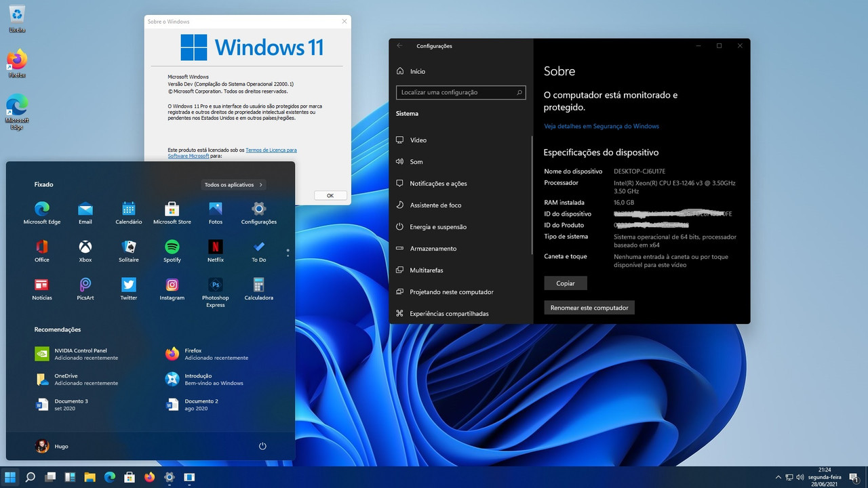Click the Settings sidebar scrollbar
This screenshot has height=488, width=868.
pyautogui.click(x=532, y=195)
